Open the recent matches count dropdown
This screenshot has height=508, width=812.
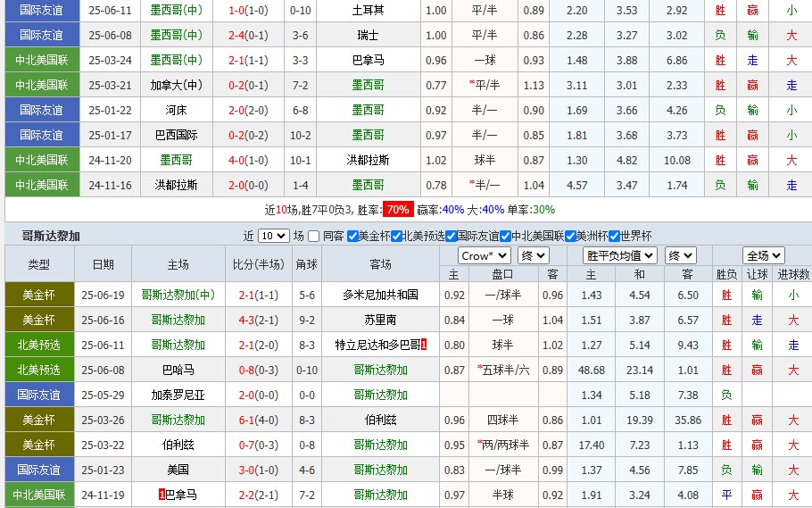273,237
